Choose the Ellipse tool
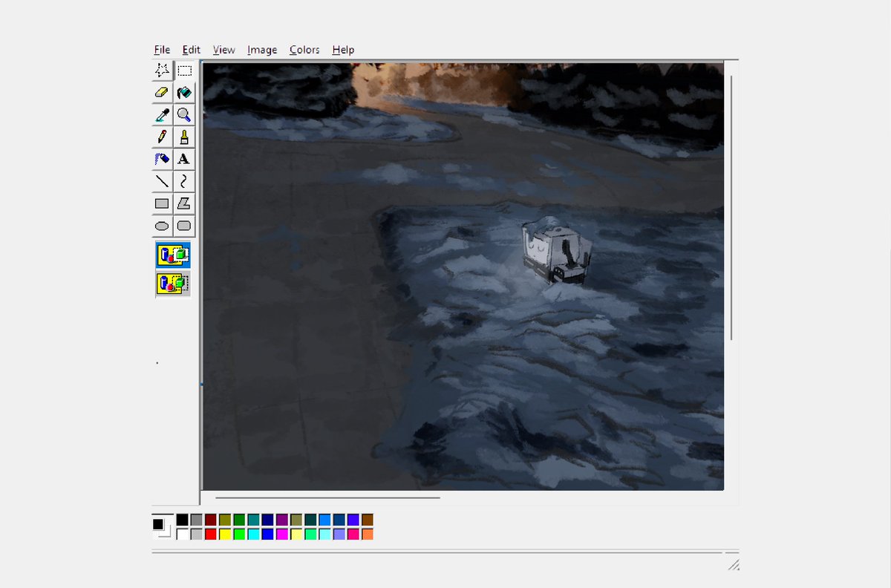The height and width of the screenshot is (588, 891). (x=162, y=226)
